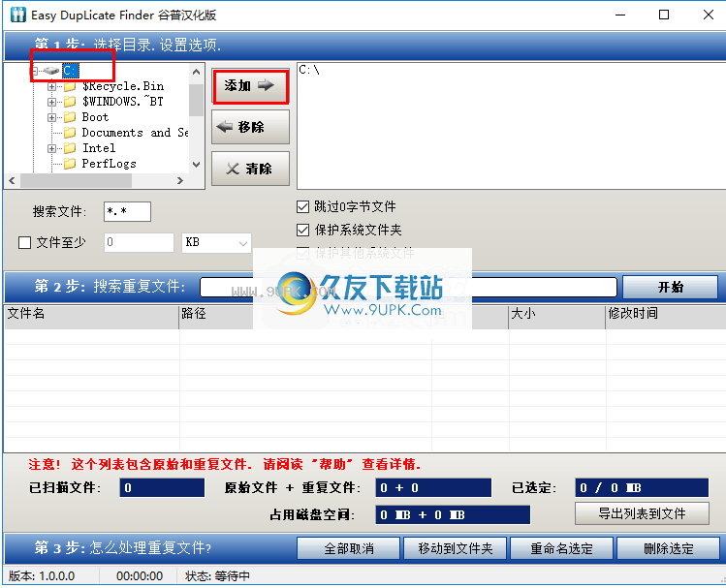Click the 版本: 1.0.0.0 status text

[42, 576]
